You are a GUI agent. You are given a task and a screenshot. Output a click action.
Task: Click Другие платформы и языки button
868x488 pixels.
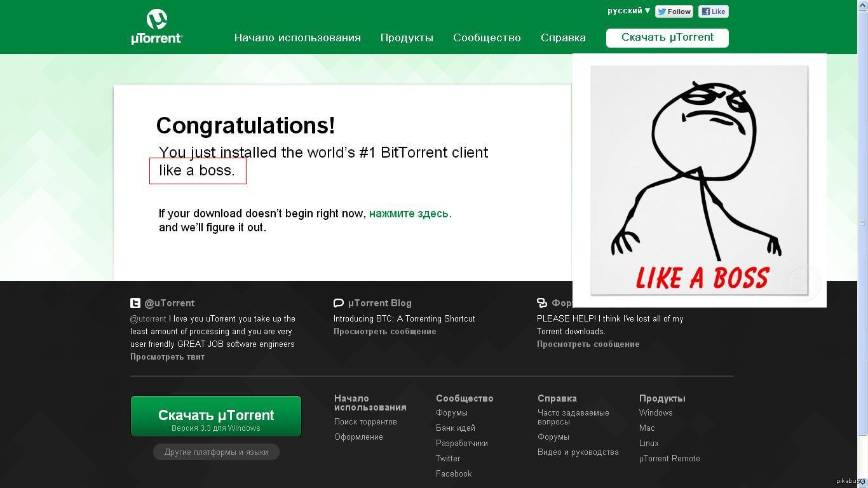click(216, 452)
